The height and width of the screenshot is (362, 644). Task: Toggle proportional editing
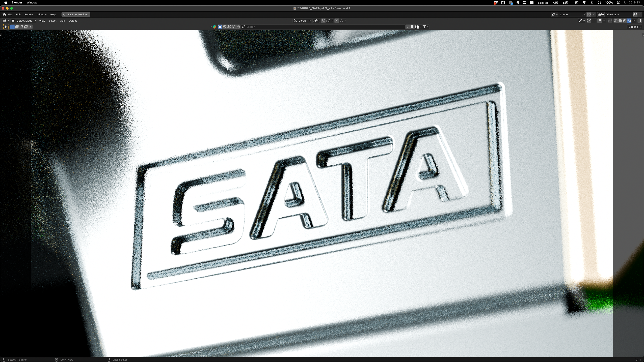336,21
